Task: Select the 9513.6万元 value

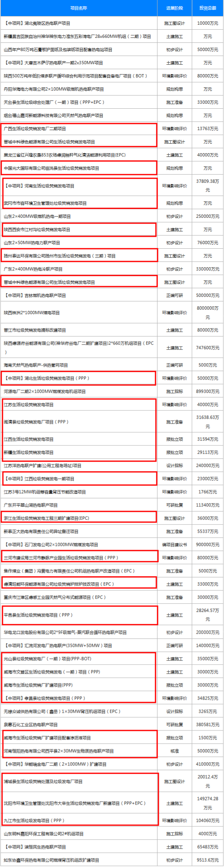Action: point(207,860)
